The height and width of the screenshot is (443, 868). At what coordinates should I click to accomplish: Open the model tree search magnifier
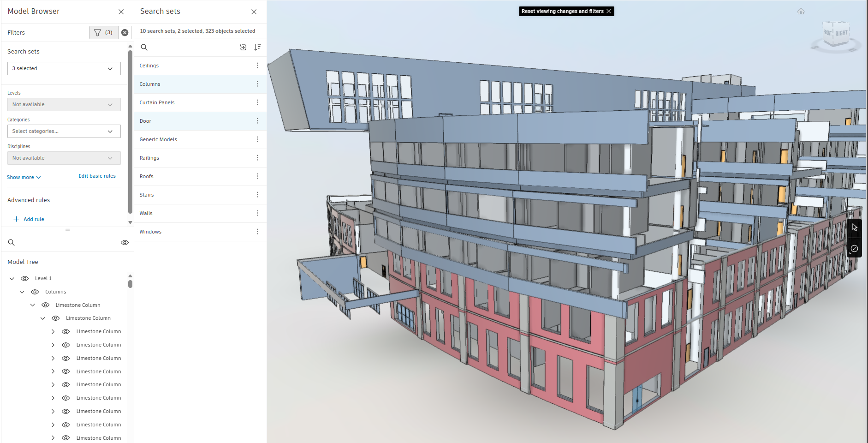(x=12, y=242)
